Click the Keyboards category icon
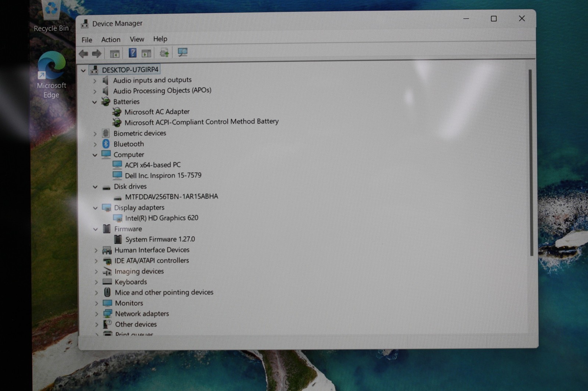 coord(107,282)
